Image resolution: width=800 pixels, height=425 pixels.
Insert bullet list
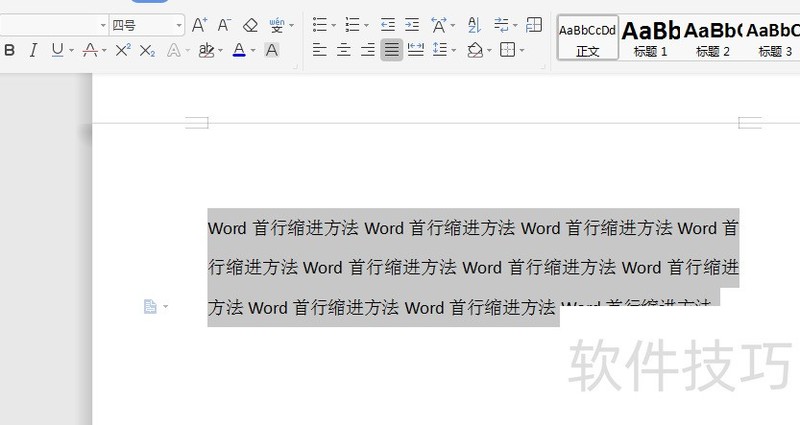320,24
